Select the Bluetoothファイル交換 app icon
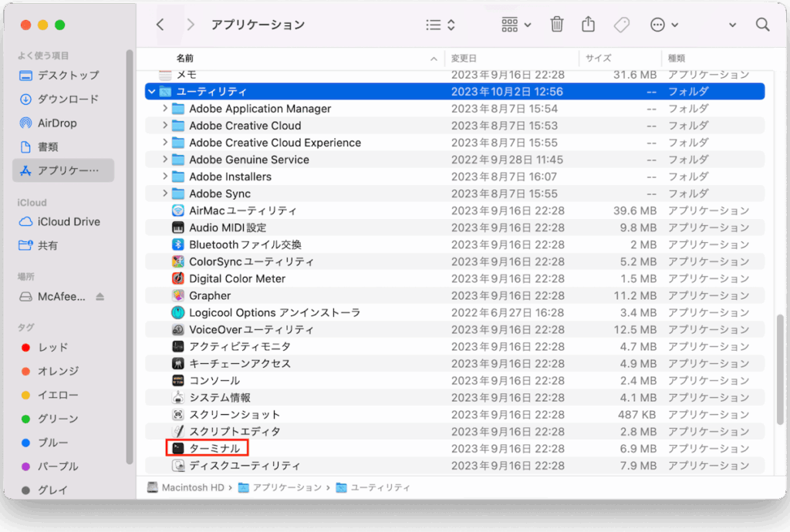 [178, 244]
